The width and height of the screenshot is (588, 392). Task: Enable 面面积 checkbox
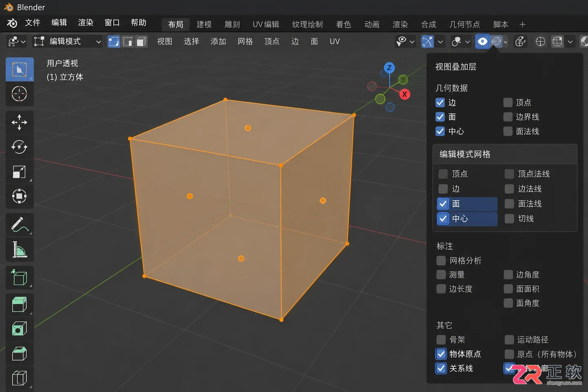coord(508,289)
